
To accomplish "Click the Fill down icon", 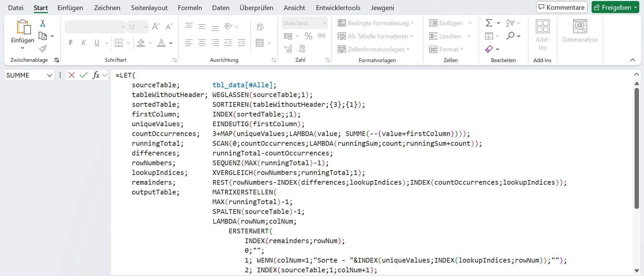I will [489, 36].
